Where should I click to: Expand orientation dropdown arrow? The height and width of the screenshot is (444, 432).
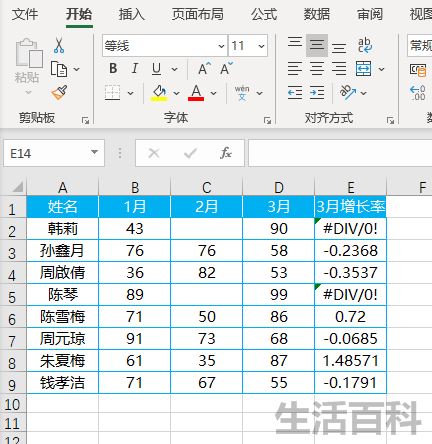click(364, 93)
